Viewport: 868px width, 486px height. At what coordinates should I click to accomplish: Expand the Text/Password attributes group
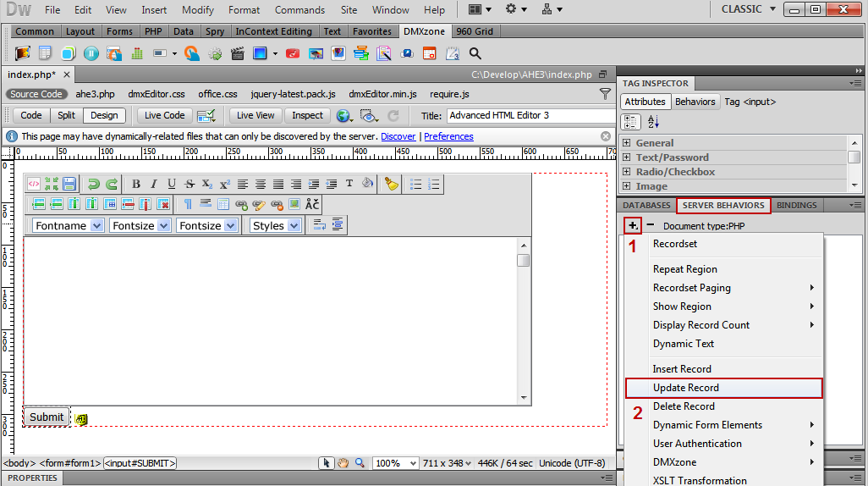(x=626, y=157)
